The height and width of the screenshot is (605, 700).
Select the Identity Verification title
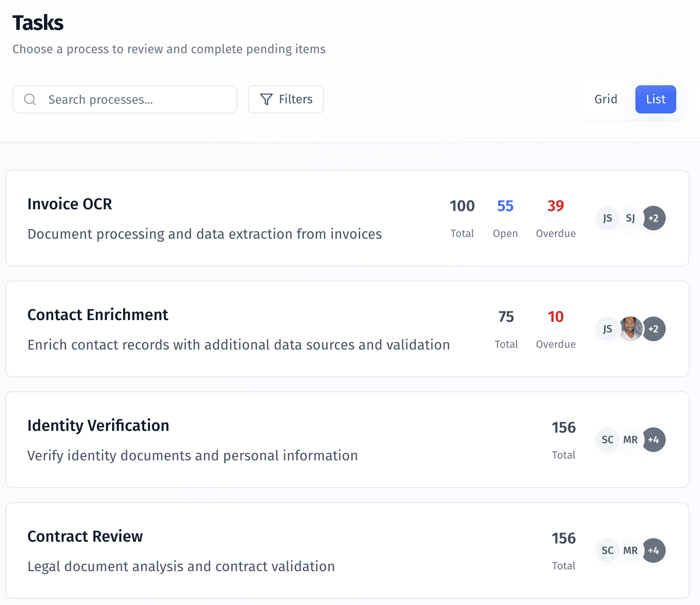coord(98,426)
